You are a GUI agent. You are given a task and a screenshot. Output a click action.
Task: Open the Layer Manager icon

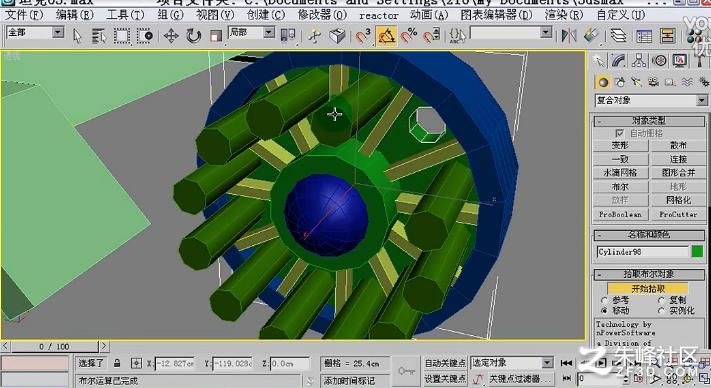[x=618, y=36]
